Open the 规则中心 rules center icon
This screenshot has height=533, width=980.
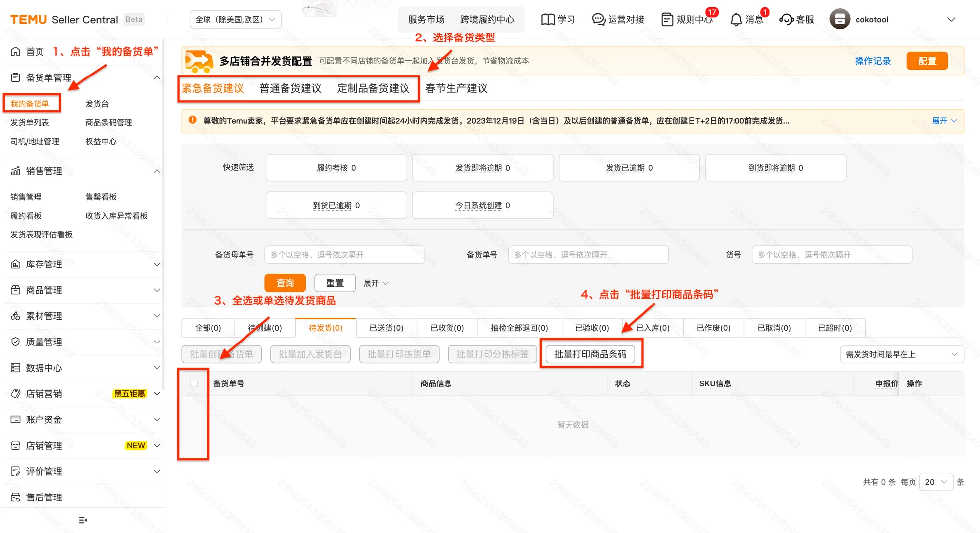(667, 19)
